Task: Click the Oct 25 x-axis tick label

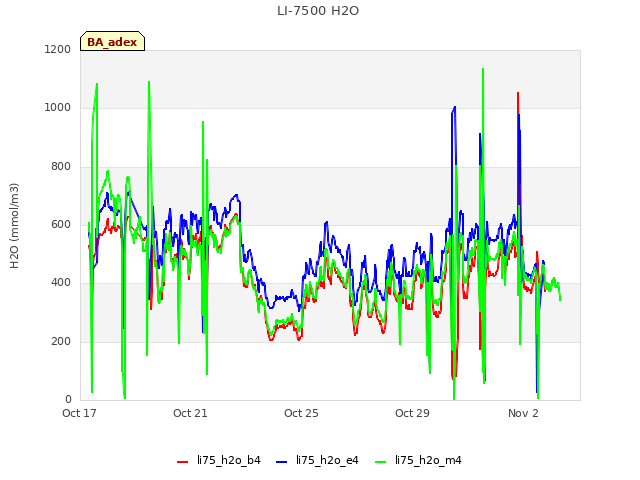Action: (301, 413)
